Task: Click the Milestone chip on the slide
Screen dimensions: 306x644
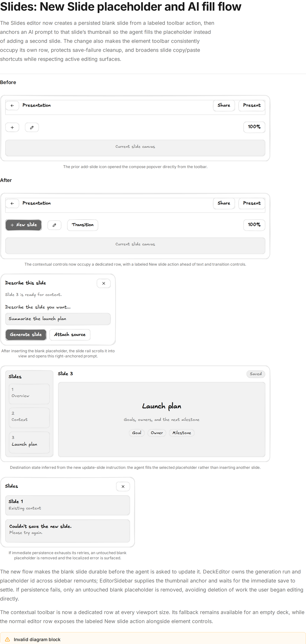Action: click(x=182, y=433)
